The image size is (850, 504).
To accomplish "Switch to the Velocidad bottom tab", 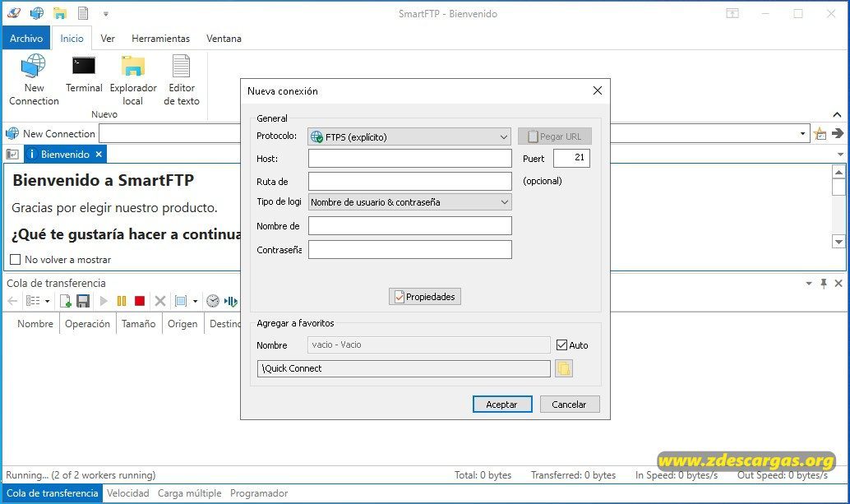I will pos(128,493).
